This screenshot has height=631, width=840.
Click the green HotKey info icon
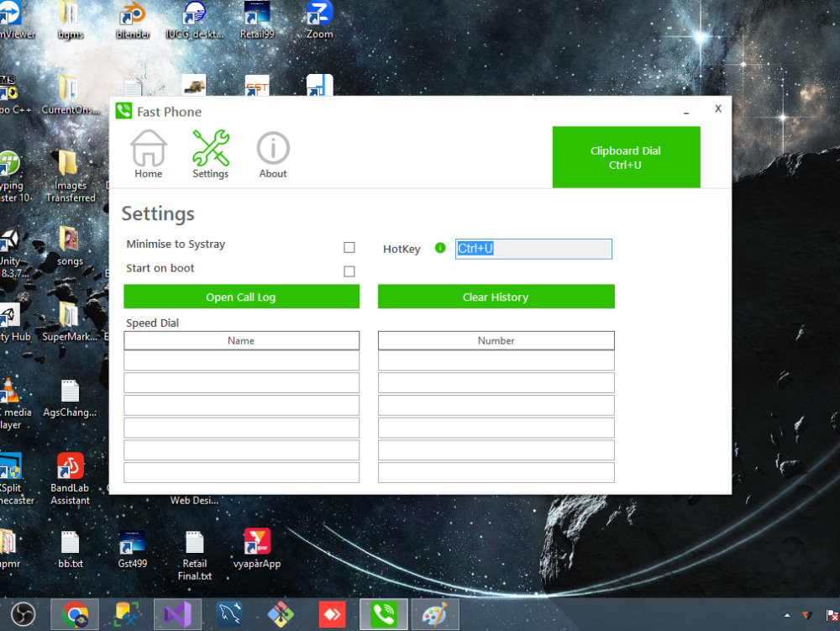[440, 248]
